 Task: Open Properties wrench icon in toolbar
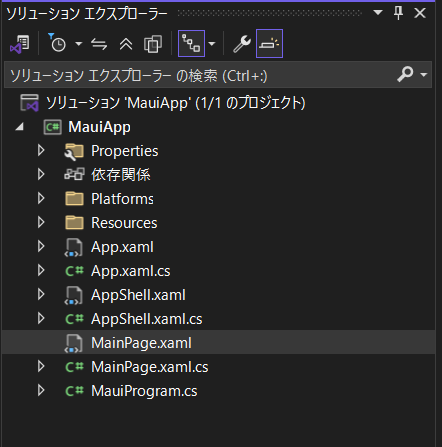pyautogui.click(x=242, y=44)
